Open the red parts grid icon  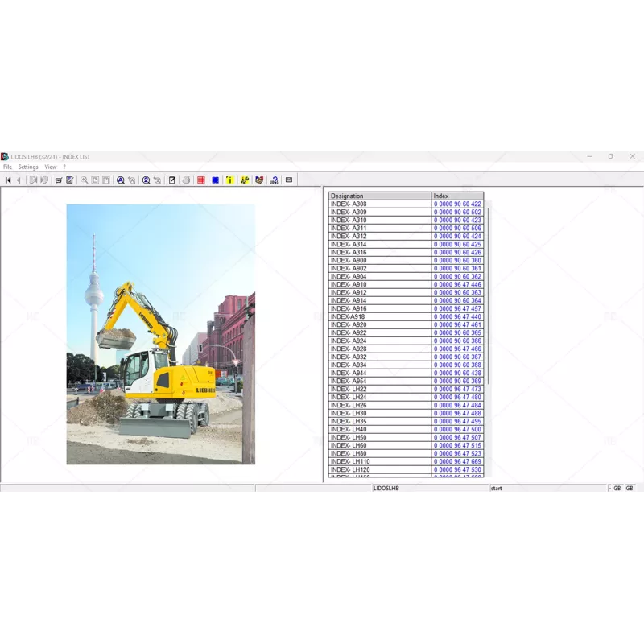click(201, 181)
